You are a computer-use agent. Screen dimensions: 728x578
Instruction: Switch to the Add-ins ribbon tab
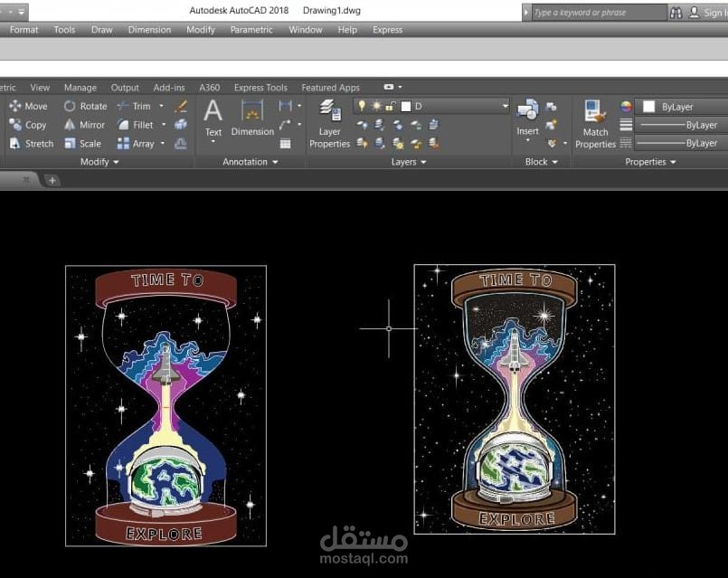[x=169, y=87]
